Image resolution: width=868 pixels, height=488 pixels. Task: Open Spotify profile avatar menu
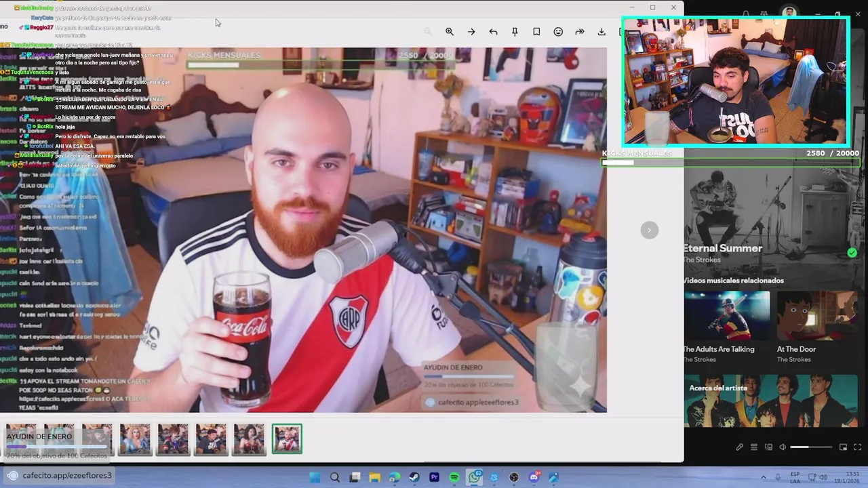pyautogui.click(x=789, y=13)
